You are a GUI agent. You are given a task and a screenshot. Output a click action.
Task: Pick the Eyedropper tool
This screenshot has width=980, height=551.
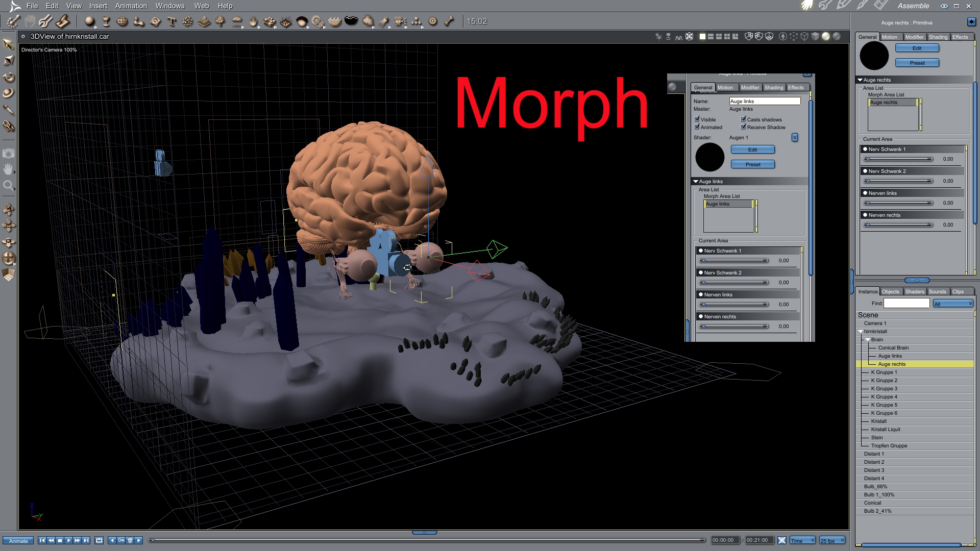click(x=9, y=110)
